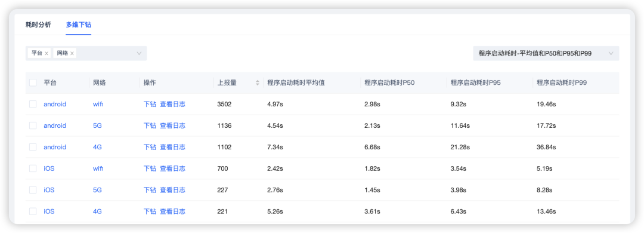Click 下钻 in the iOS 4G row
The image size is (644, 233).
tap(150, 211)
